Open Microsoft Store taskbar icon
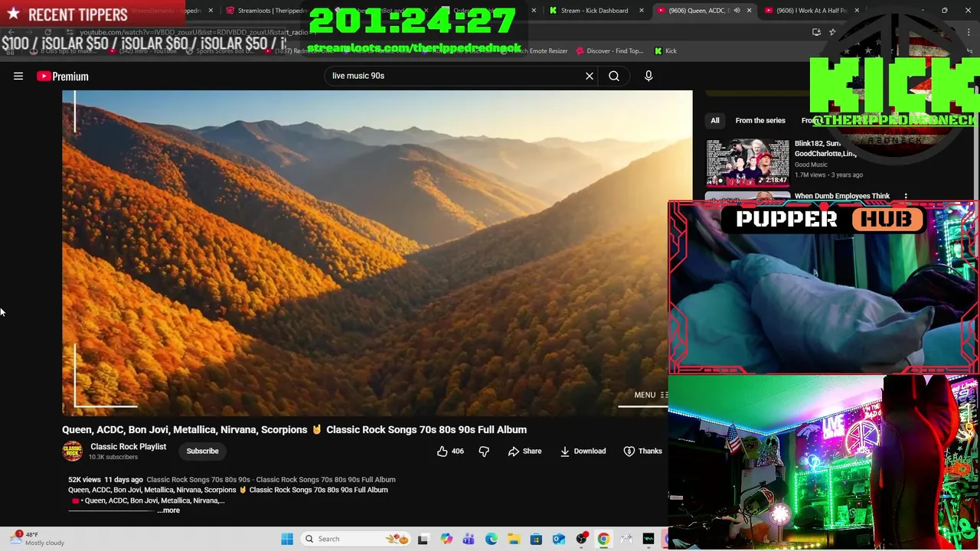 536,539
